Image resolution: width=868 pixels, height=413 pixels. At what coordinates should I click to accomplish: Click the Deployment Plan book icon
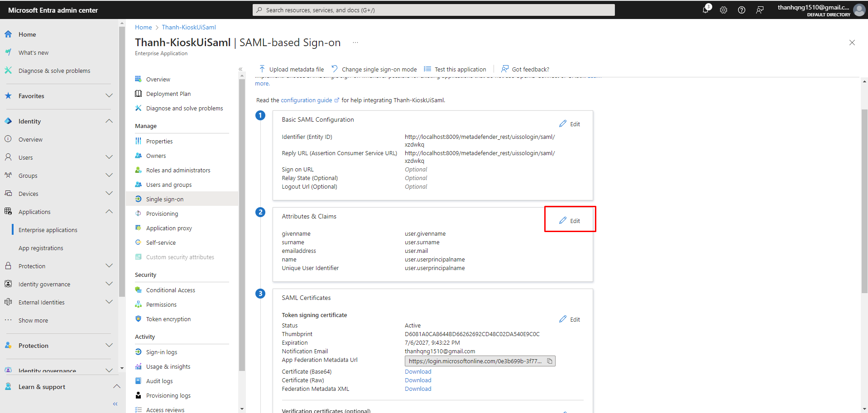click(138, 94)
